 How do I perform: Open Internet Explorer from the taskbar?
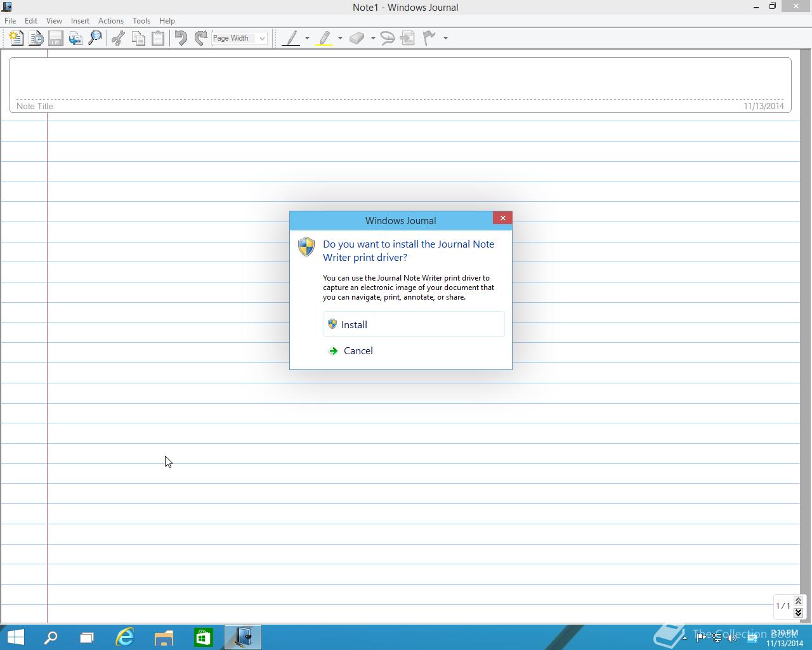[x=125, y=637]
